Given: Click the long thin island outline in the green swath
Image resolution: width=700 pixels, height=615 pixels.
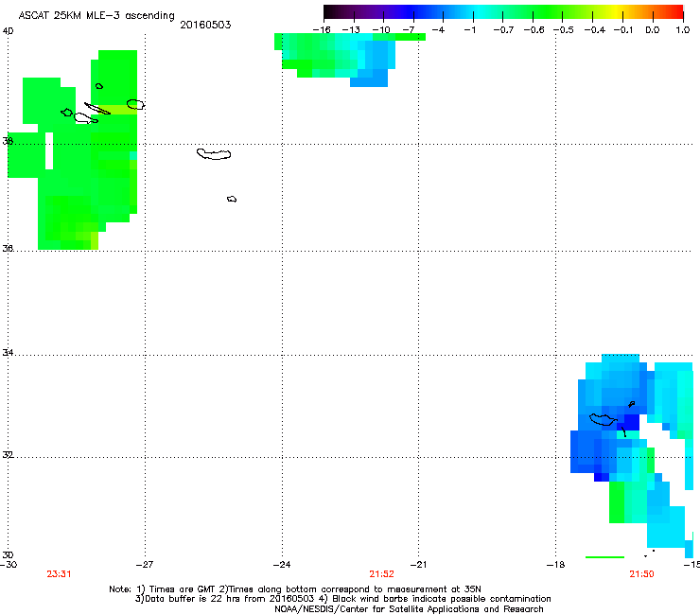Looking at the screenshot, I should point(97,109).
